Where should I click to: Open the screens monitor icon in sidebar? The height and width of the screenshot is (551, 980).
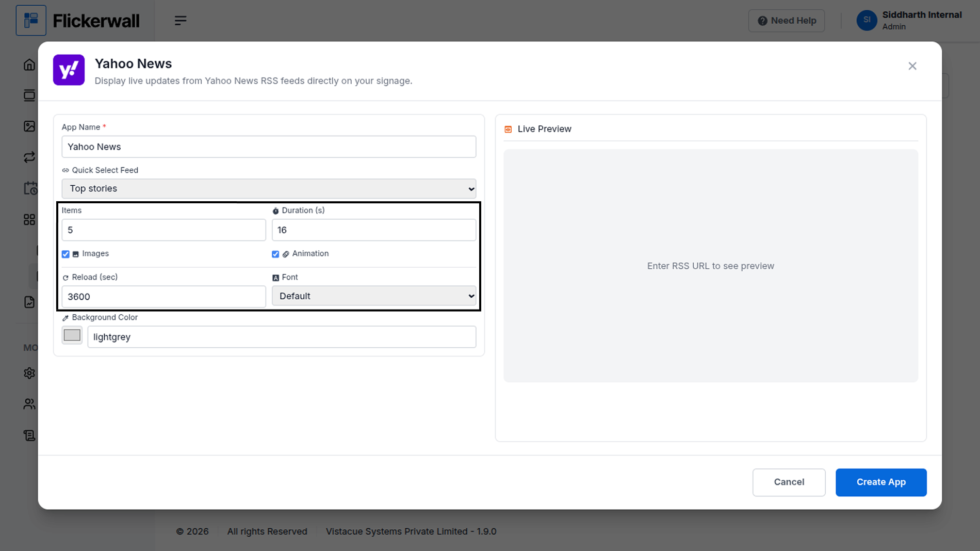[29, 95]
